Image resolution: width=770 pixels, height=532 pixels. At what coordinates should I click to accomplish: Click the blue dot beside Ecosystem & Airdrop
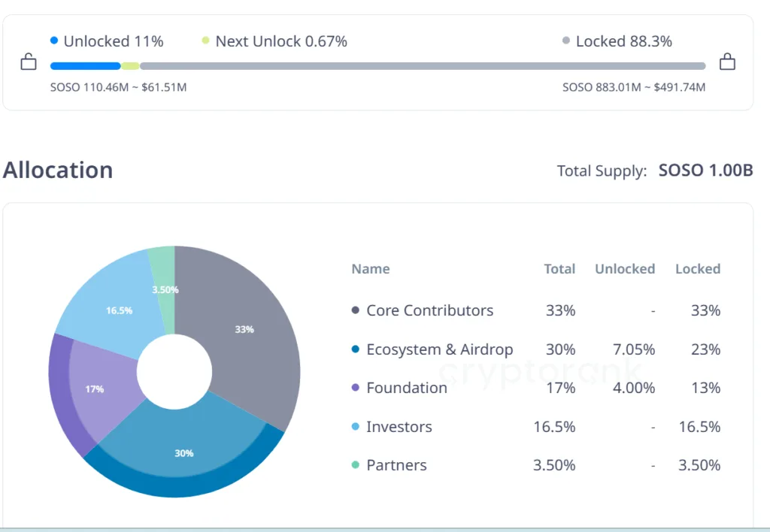(354, 349)
